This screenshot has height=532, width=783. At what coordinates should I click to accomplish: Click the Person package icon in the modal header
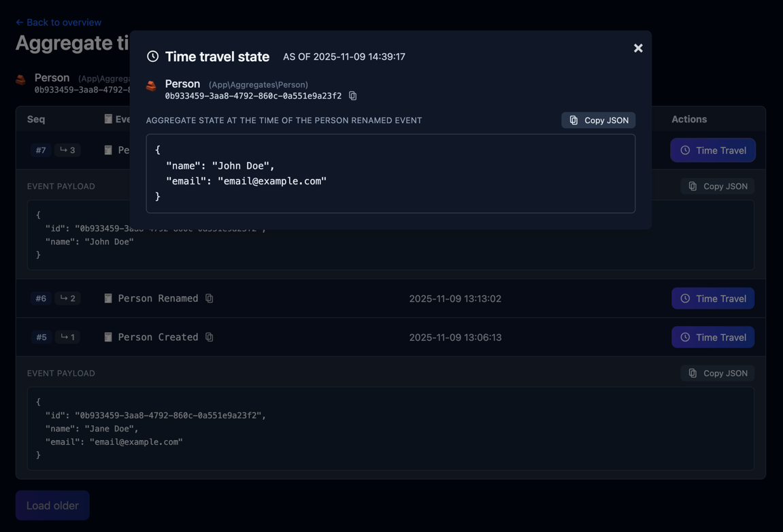(x=150, y=86)
